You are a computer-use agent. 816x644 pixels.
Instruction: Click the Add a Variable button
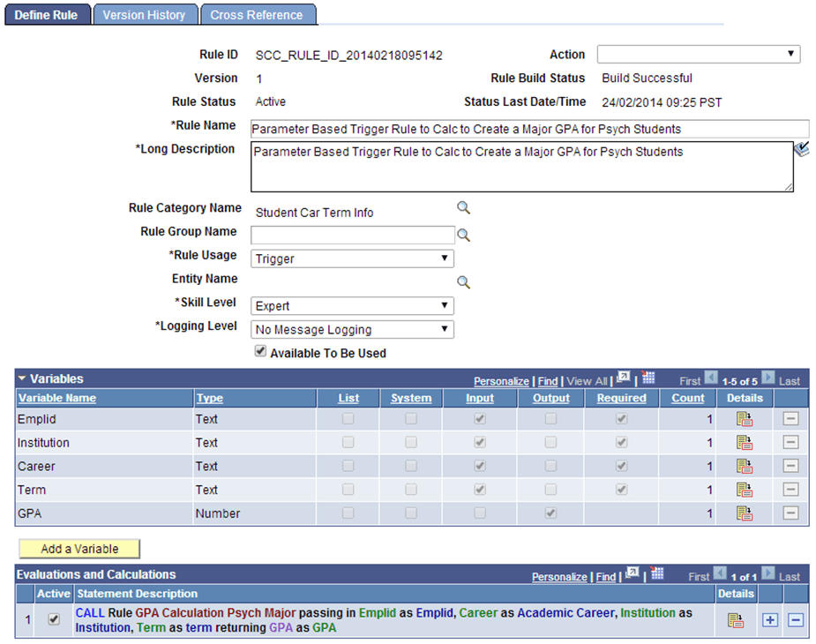79,548
